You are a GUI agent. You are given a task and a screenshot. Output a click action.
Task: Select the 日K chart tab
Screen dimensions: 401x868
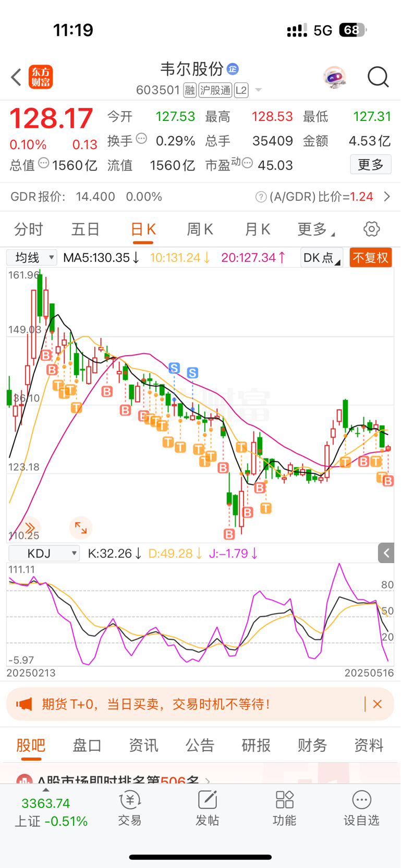coord(143,229)
